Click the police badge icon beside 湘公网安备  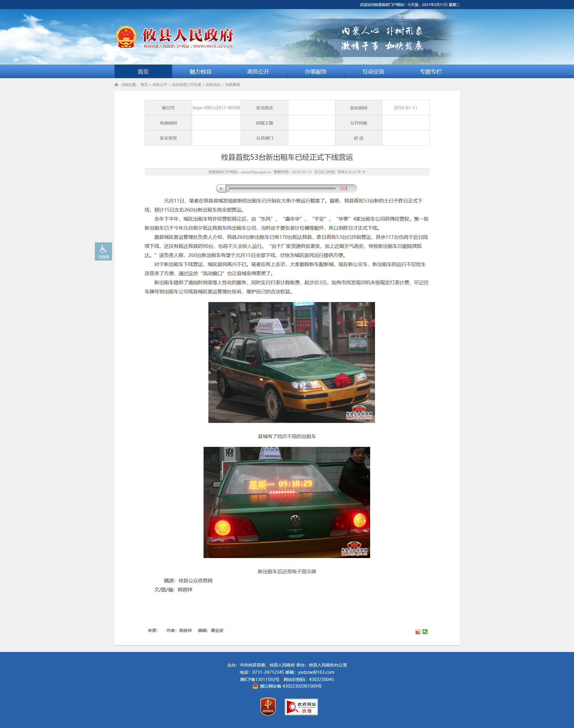[255, 686]
